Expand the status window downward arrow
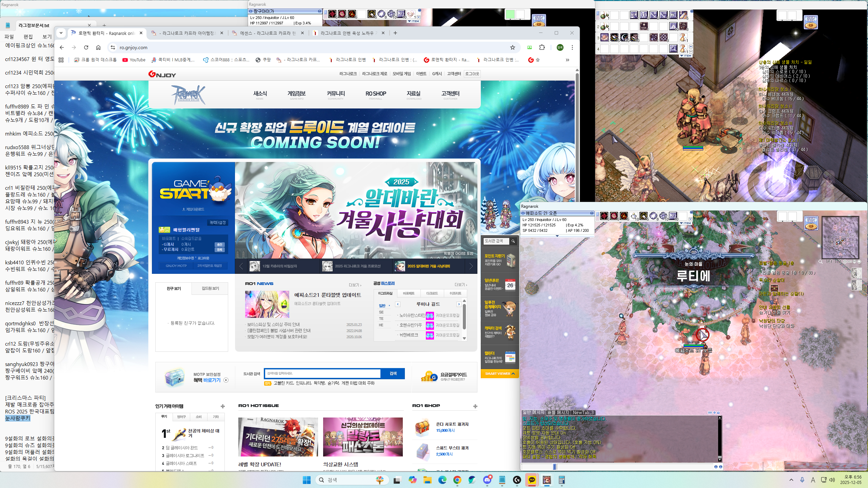The image size is (868, 488). coord(557,236)
